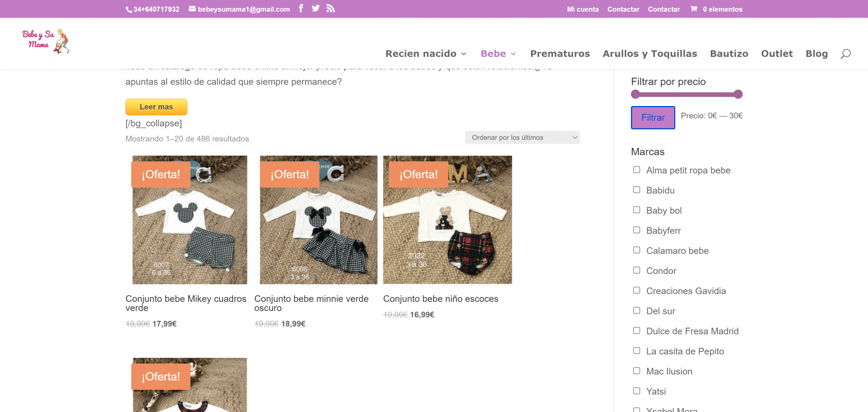The image size is (868, 412).
Task: Open the Recien nacido menu item
Action: click(x=421, y=54)
